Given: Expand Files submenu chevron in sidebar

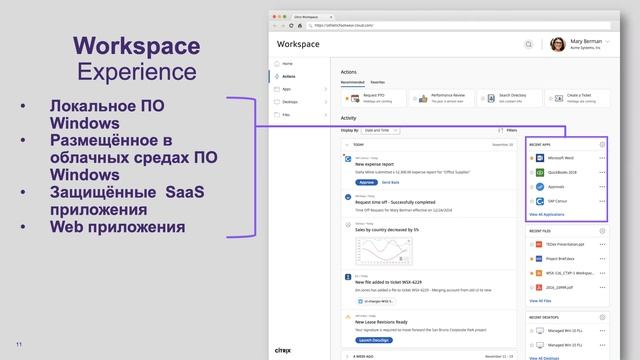Looking at the screenshot, I should point(325,115).
